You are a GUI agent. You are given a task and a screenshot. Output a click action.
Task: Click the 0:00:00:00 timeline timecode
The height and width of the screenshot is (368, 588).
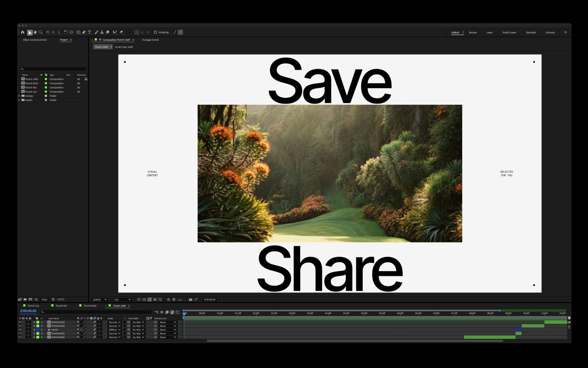[28, 311]
